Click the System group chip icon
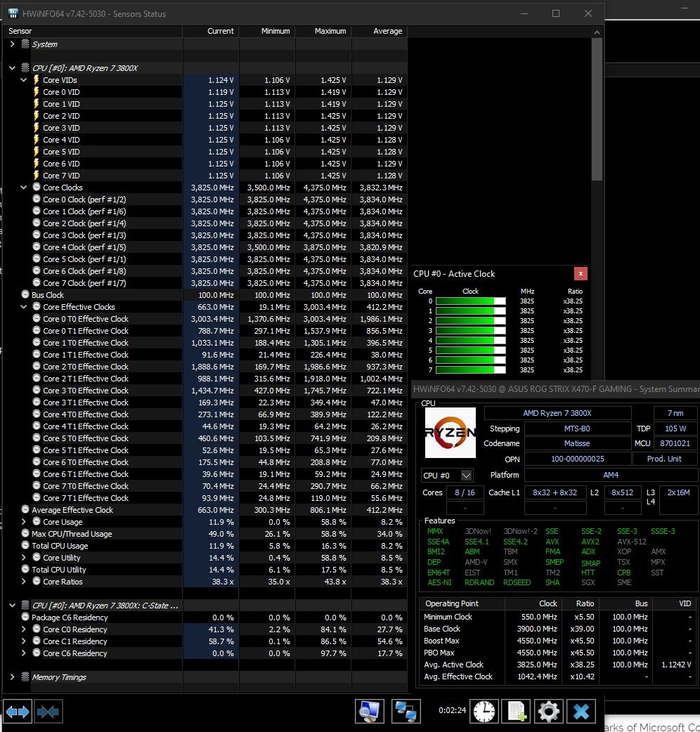This screenshot has width=700, height=732. pos(25,44)
